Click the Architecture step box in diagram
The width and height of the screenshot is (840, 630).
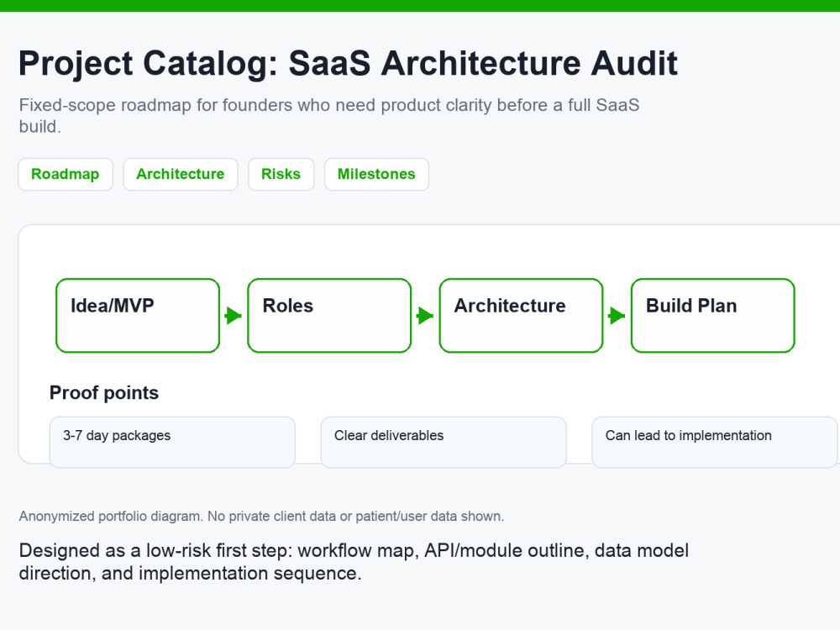(522, 316)
